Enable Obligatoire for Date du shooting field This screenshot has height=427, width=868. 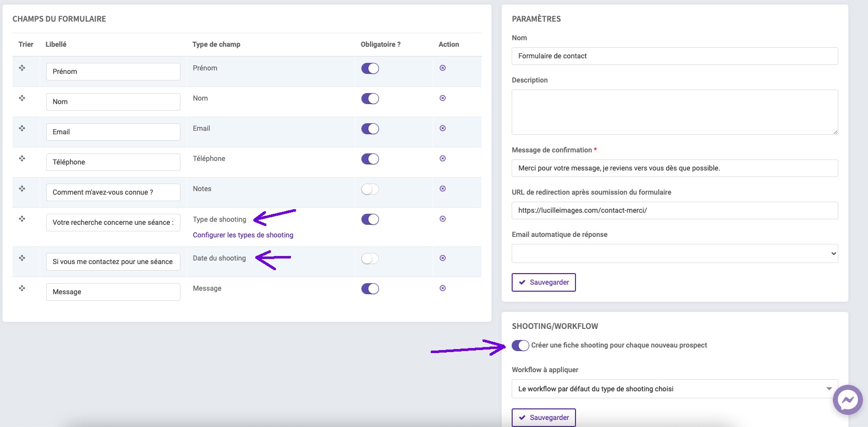coord(370,259)
